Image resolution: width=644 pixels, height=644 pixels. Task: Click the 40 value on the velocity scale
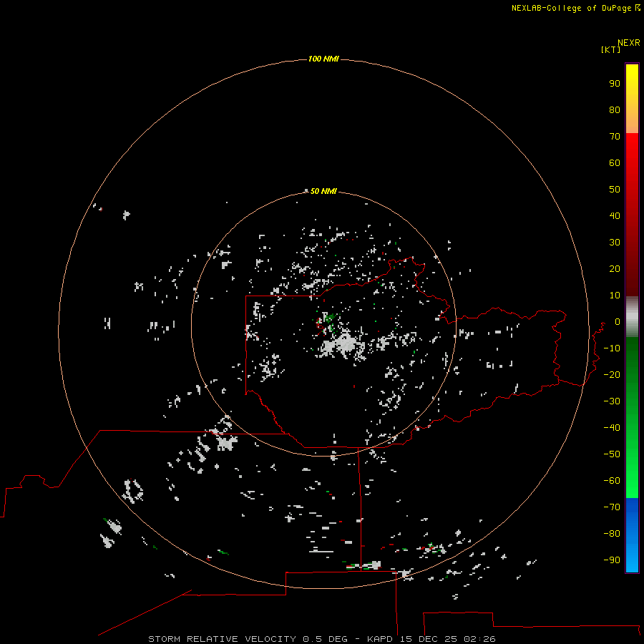click(615, 216)
